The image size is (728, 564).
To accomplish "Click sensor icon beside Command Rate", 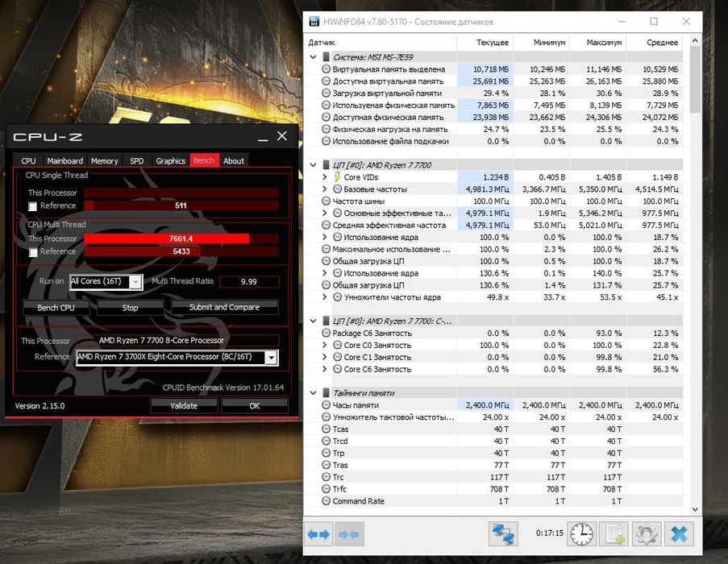I will pos(327,501).
